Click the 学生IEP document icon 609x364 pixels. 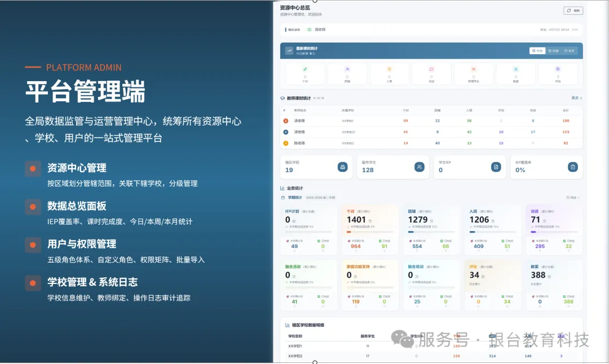(x=496, y=167)
